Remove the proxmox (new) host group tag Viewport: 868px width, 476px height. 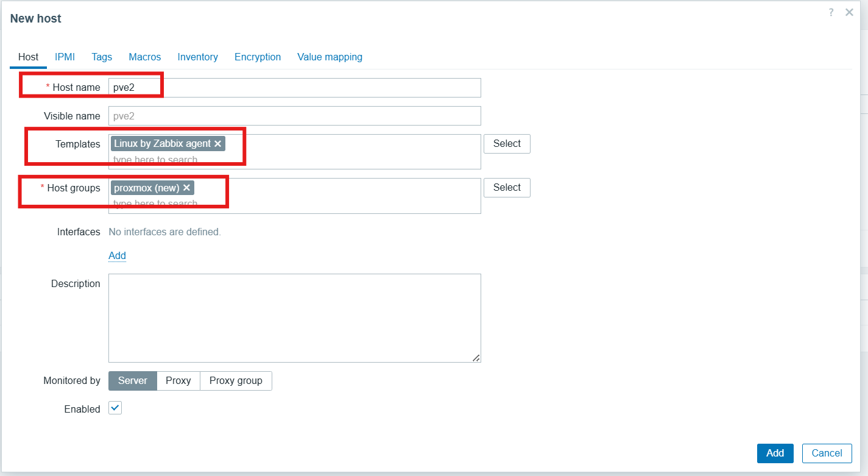(x=186, y=188)
